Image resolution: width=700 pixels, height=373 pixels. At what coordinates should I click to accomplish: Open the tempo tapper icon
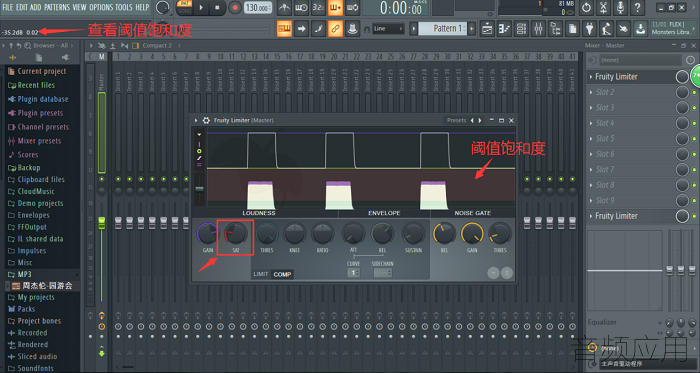(606, 29)
